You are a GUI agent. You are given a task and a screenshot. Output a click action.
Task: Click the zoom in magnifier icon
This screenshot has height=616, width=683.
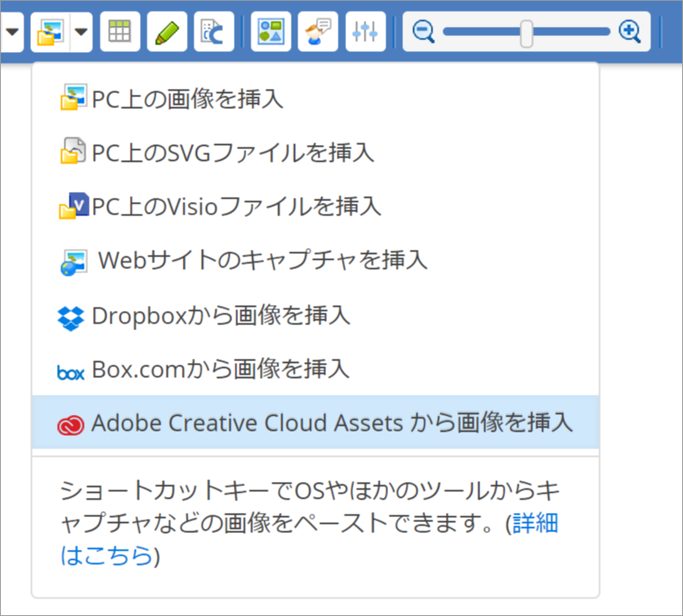point(629,32)
